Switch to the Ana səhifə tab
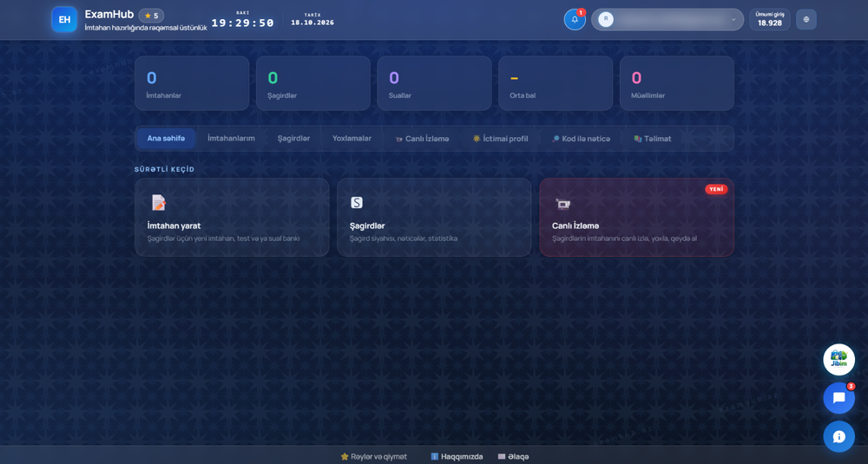This screenshot has height=464, width=868. 166,138
